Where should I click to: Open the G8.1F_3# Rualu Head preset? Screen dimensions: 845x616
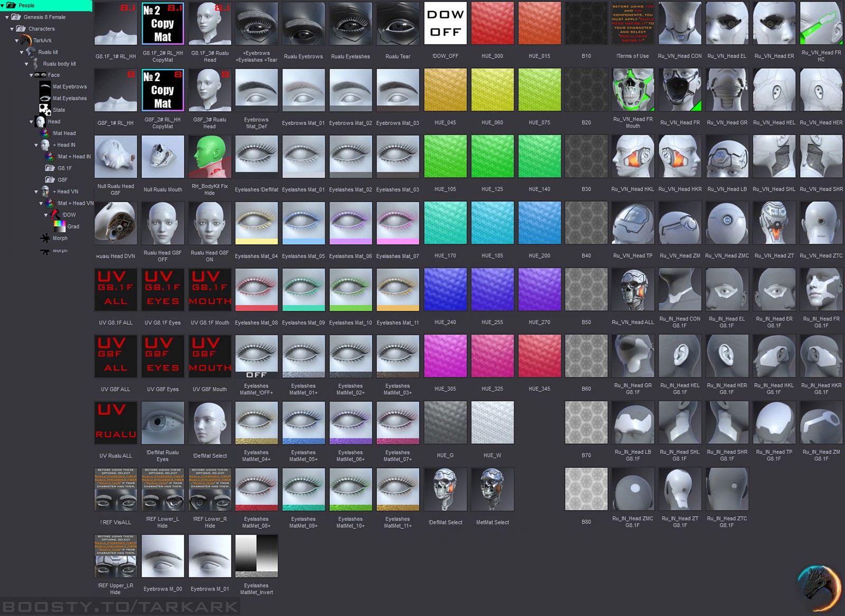point(210,24)
